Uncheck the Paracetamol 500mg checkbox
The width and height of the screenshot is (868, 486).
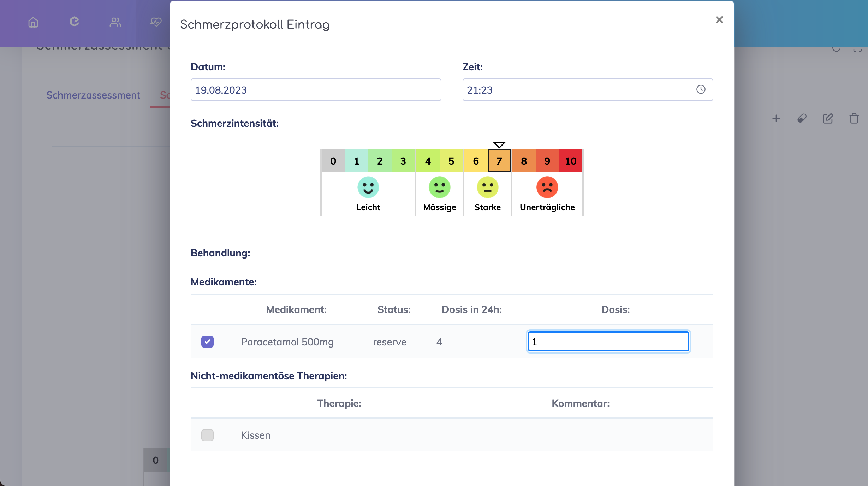click(207, 342)
